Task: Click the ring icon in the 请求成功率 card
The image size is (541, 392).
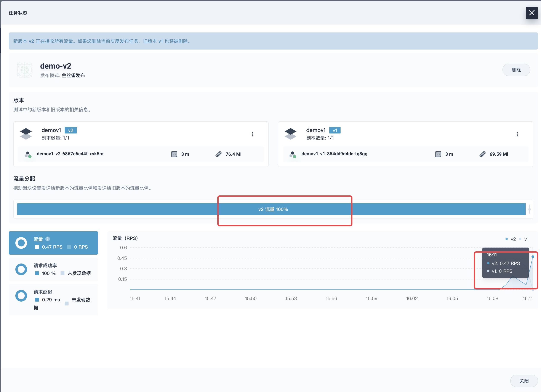Action: (x=21, y=269)
